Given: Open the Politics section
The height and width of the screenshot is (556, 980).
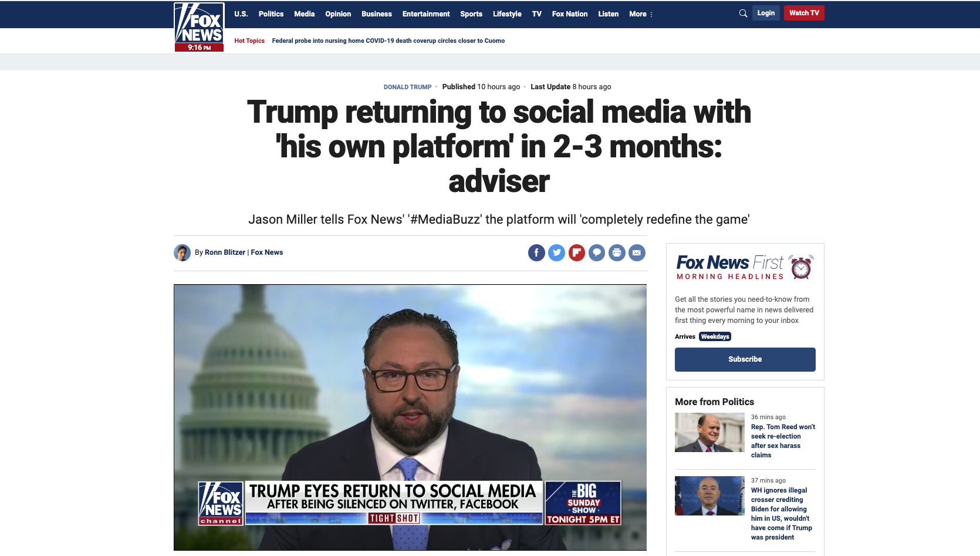Looking at the screenshot, I should pyautogui.click(x=271, y=14).
